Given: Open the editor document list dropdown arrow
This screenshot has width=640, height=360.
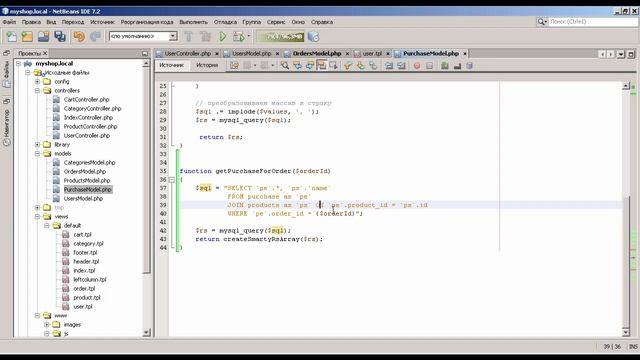Looking at the screenshot, I should [621, 54].
